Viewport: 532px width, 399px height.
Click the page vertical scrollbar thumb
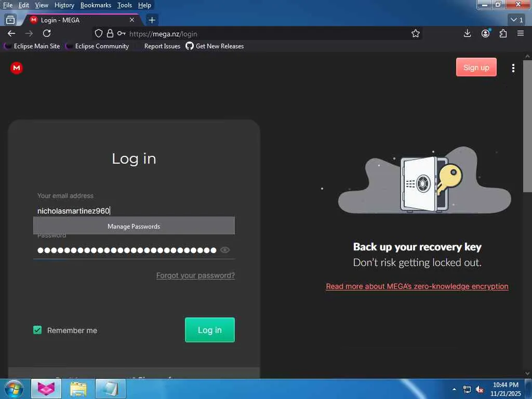[x=527, y=126]
